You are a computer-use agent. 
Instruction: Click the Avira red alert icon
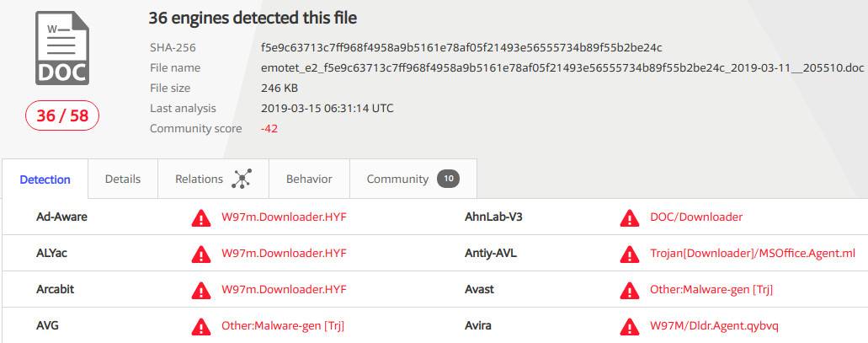tap(630, 326)
